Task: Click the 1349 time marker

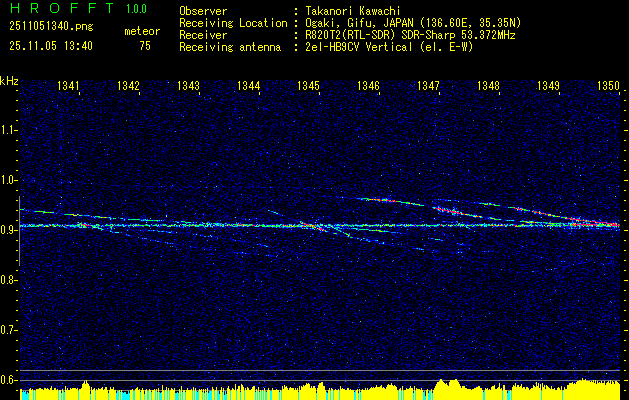Action: click(x=548, y=85)
